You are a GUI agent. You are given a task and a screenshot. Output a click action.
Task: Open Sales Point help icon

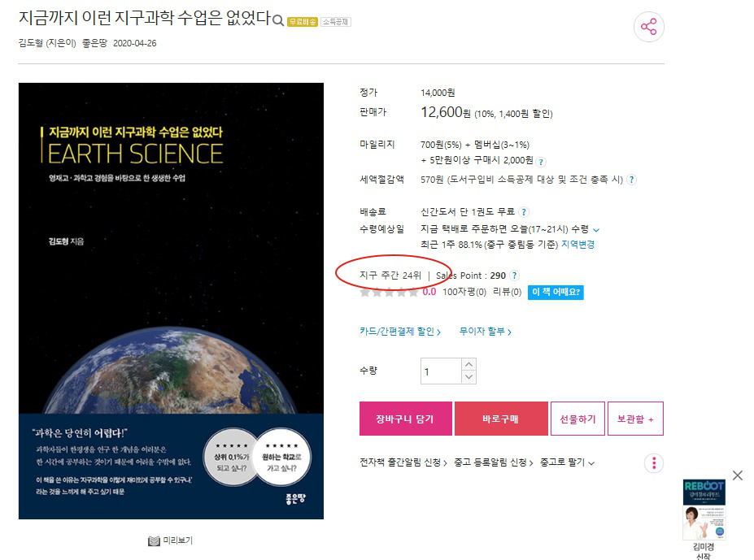514,276
